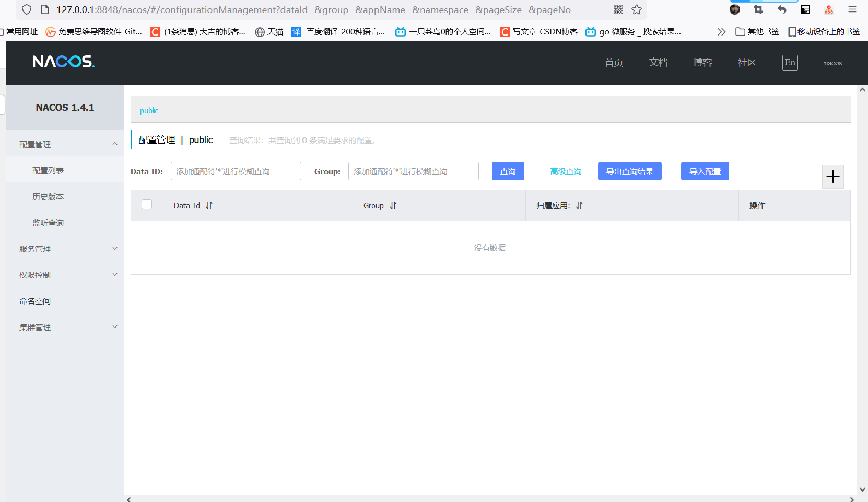Click the plus icon to add new configuration
This screenshot has height=502, width=868.
point(832,177)
